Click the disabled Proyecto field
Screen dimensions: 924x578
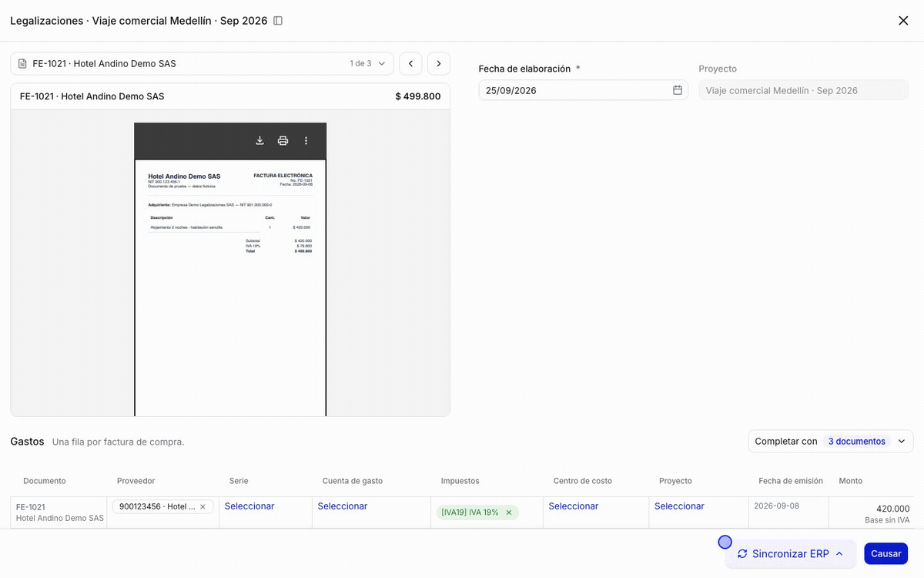pos(803,90)
